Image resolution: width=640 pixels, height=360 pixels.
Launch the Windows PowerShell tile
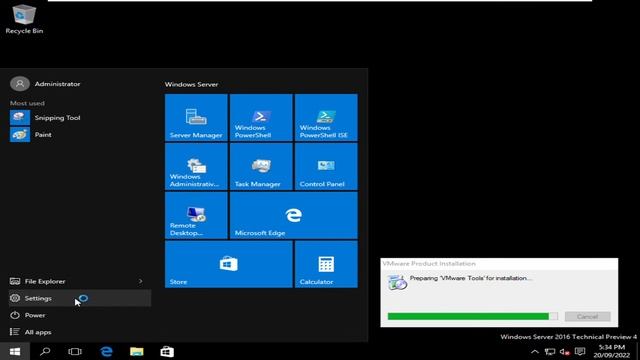tap(261, 118)
